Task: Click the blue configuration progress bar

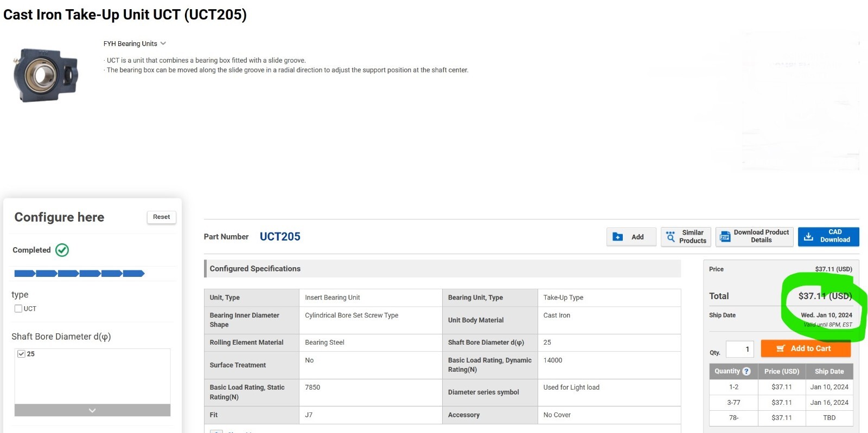Action: pos(79,274)
